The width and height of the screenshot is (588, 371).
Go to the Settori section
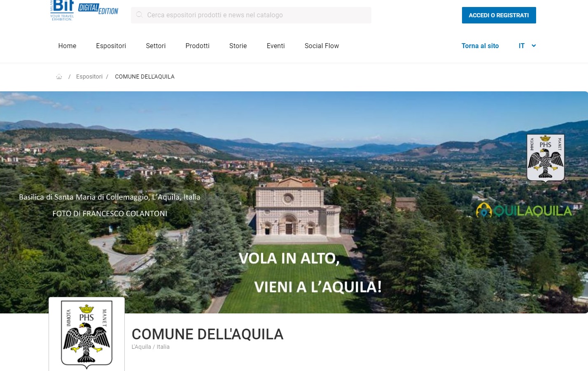(156, 46)
